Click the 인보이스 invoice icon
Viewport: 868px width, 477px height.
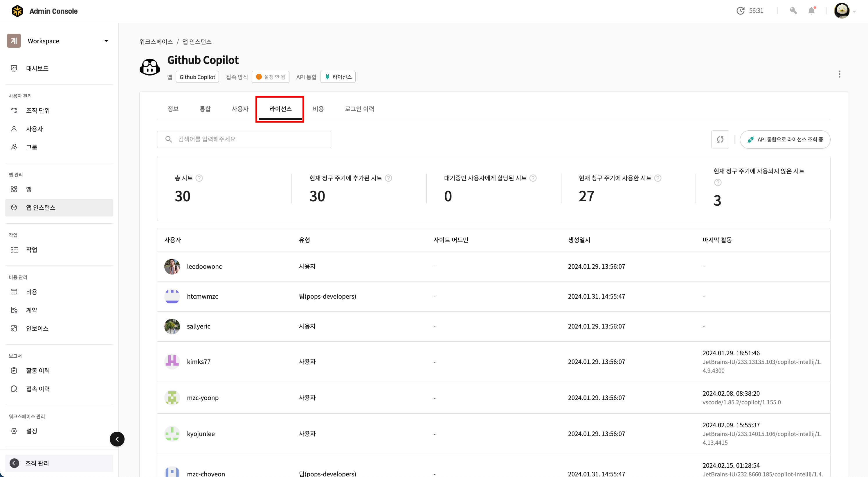click(14, 328)
